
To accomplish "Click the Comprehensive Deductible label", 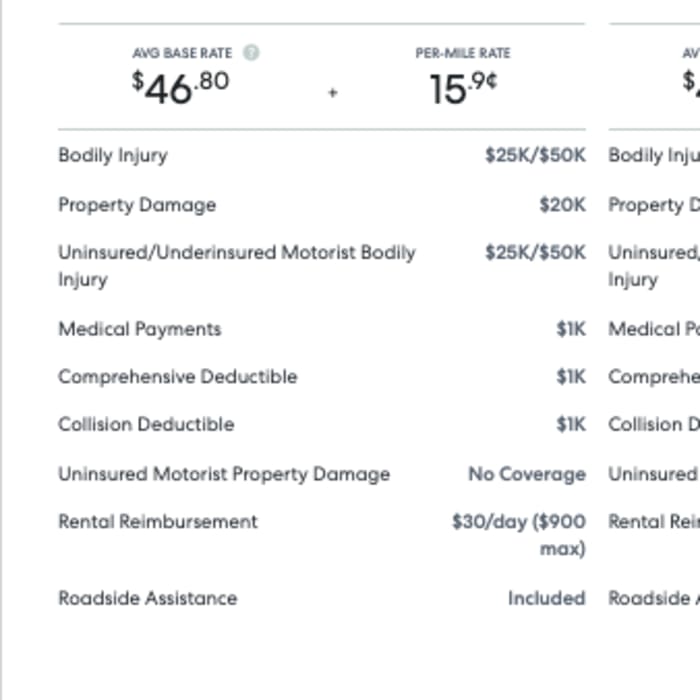I will [178, 377].
